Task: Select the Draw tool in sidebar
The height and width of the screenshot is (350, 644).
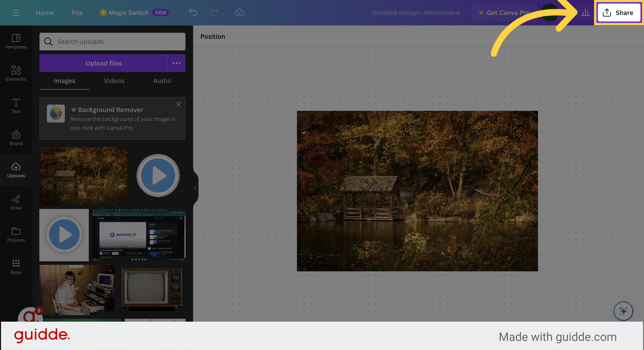Action: tap(16, 201)
